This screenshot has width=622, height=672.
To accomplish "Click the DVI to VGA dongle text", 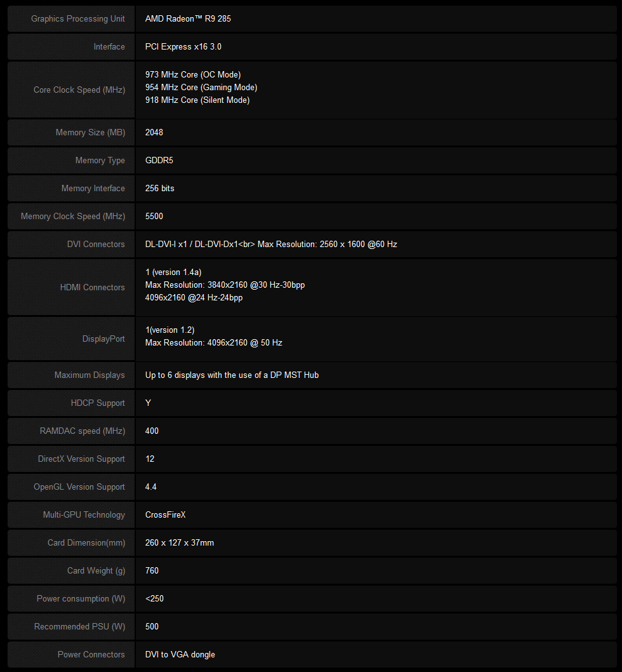I will (180, 654).
